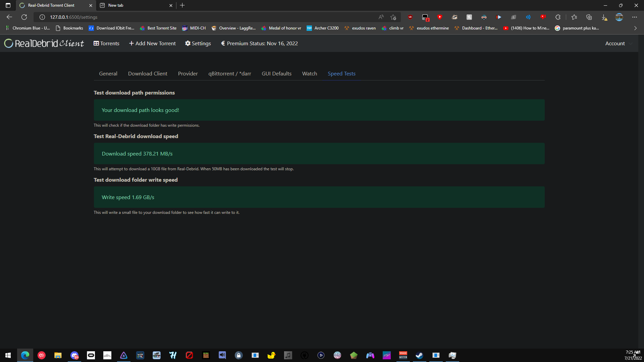Click the uBlock Origin extension icon
This screenshot has width=644, height=362.
[410, 17]
